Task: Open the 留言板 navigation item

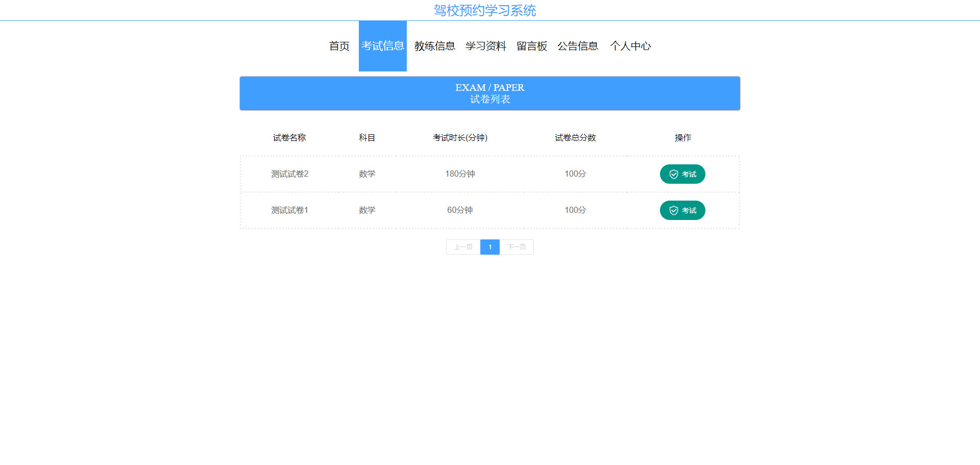Action: click(x=532, y=46)
